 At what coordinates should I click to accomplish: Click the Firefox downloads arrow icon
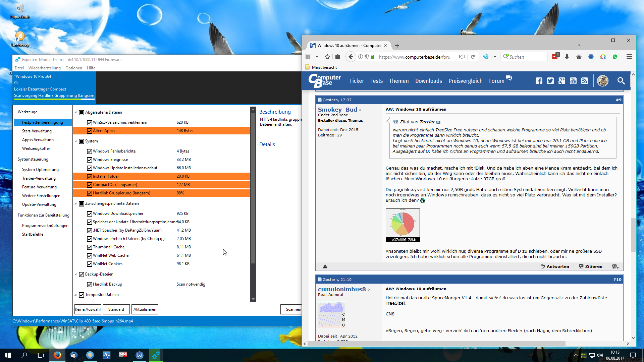(567, 57)
